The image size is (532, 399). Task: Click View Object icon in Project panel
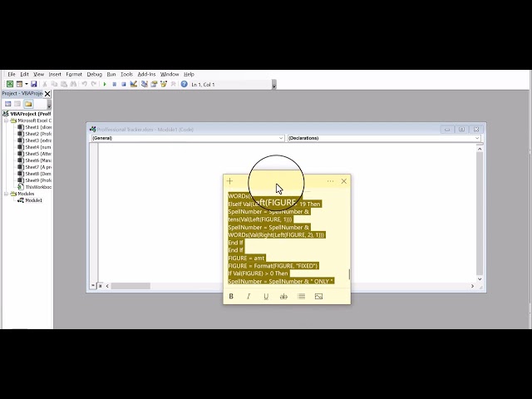click(x=17, y=104)
